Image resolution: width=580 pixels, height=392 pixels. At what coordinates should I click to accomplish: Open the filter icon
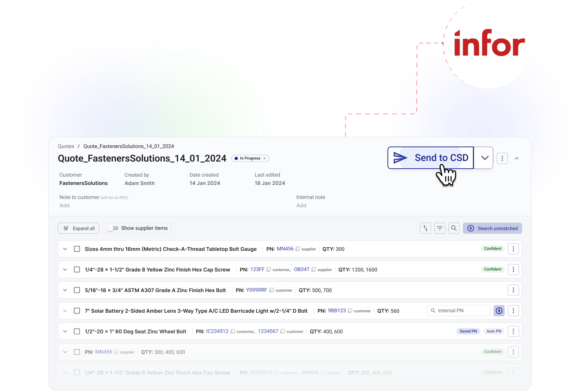440,228
